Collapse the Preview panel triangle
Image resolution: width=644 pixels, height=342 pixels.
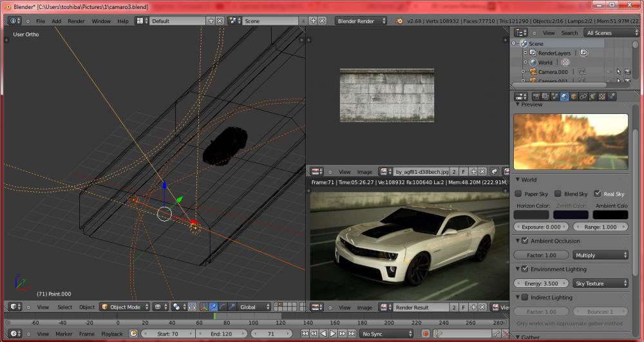pos(518,105)
